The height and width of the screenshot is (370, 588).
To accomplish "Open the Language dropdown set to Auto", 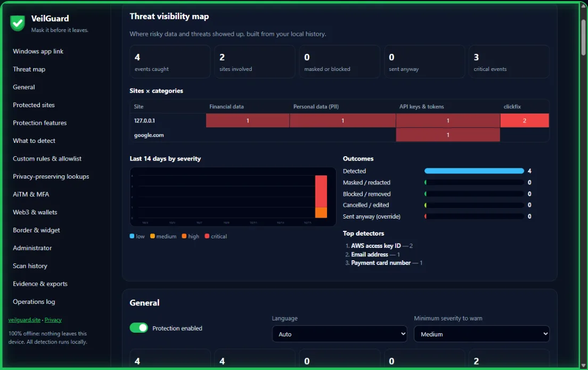I will pyautogui.click(x=339, y=334).
